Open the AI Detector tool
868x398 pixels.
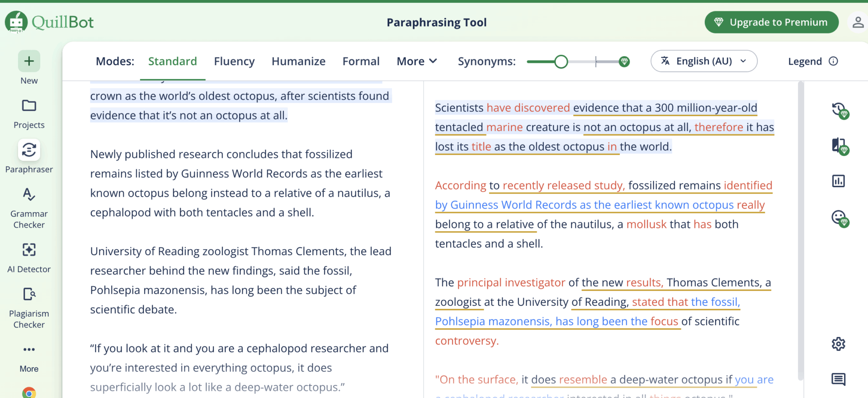point(29,250)
